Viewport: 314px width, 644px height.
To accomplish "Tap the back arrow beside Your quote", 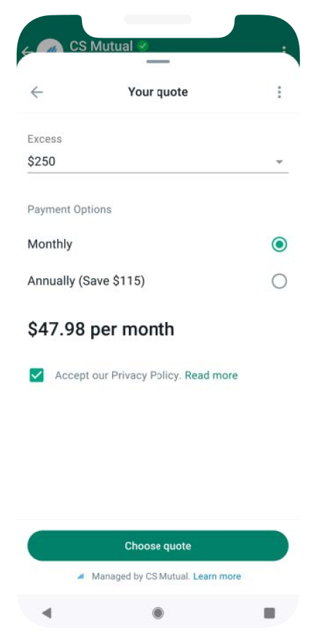I will 36,93.
